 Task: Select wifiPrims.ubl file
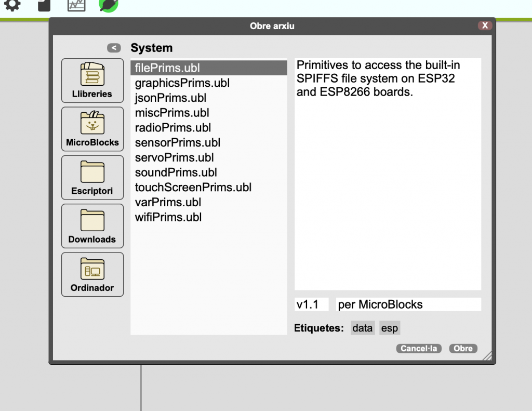coord(168,217)
